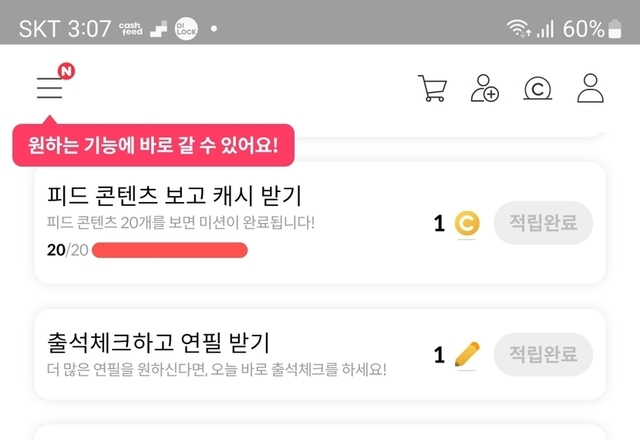Image resolution: width=640 pixels, height=440 pixels.
Task: Open 출석체크하고 연필 받기 mission
Action: coord(159,342)
